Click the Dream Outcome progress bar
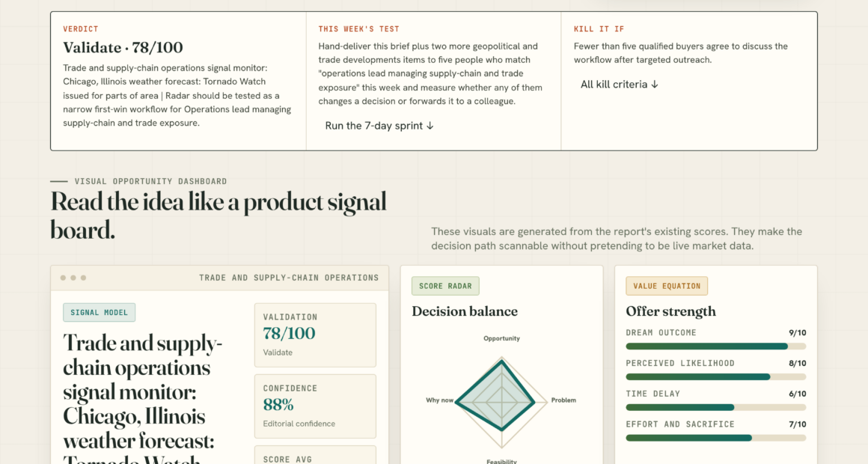 point(716,346)
